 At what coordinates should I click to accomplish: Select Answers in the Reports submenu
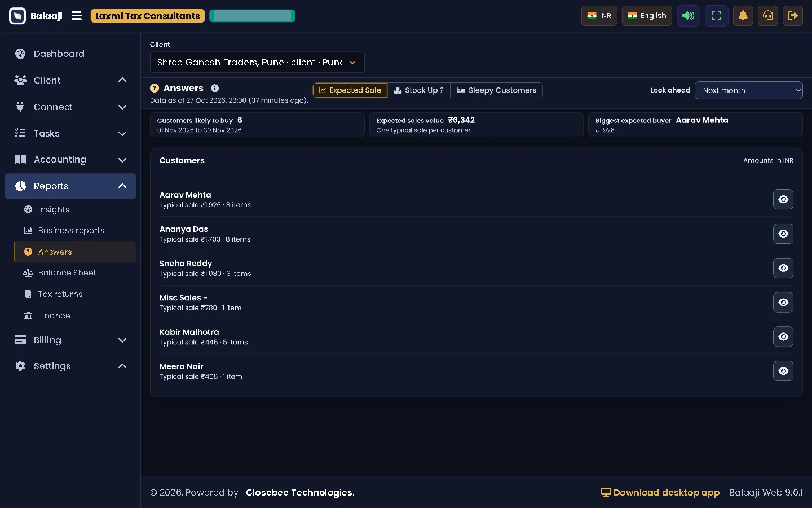74,252
